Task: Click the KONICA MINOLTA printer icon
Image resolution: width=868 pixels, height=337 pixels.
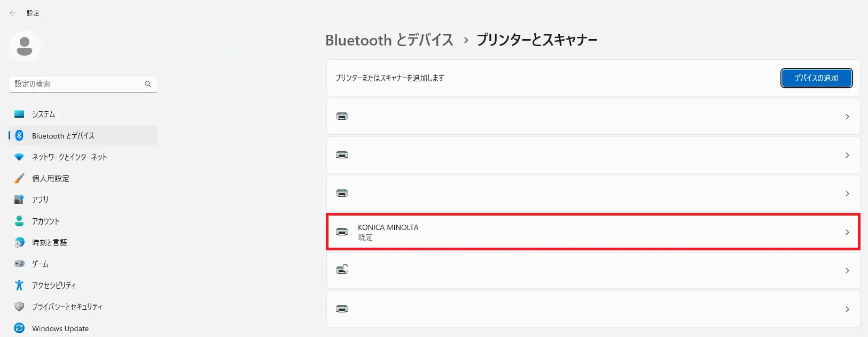Action: tap(342, 232)
